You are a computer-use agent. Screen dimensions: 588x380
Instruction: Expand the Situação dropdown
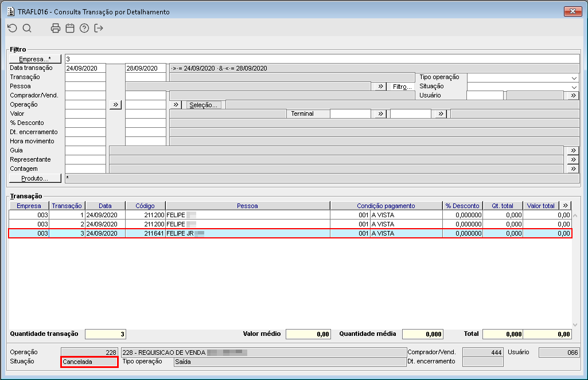pyautogui.click(x=574, y=87)
